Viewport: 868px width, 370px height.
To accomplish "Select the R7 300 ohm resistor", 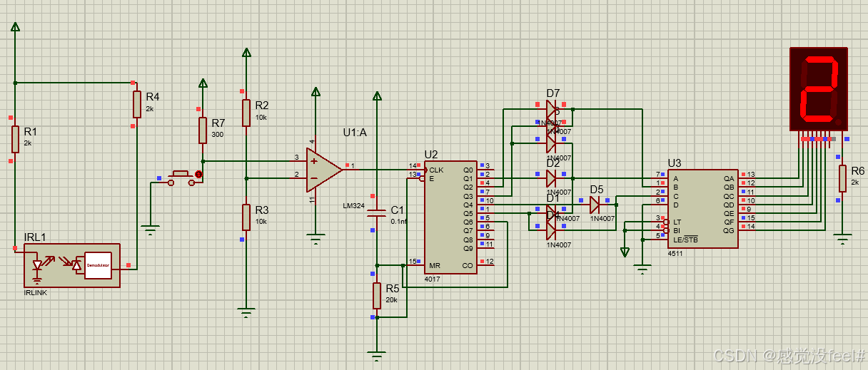I will [x=203, y=130].
